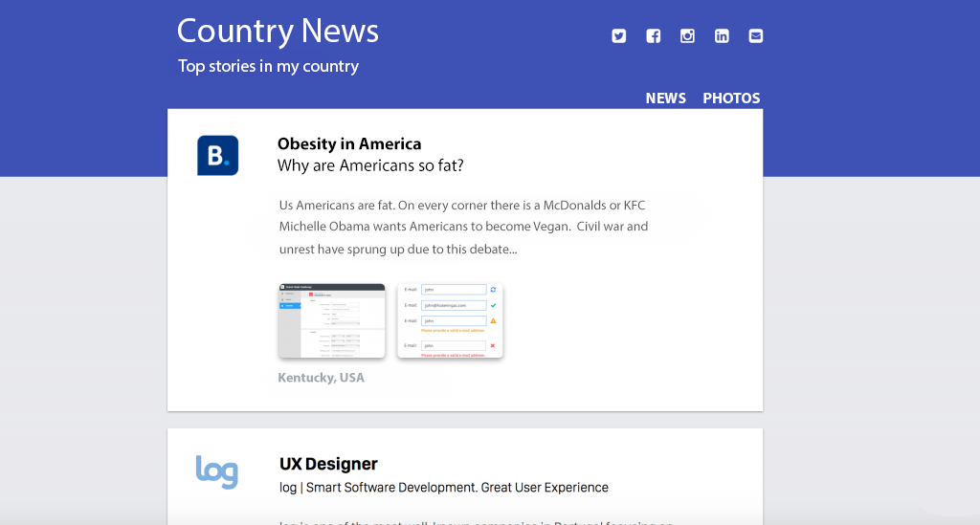The height and width of the screenshot is (525, 980).
Task: Click the orange warning triangle icon
Action: [x=493, y=320]
